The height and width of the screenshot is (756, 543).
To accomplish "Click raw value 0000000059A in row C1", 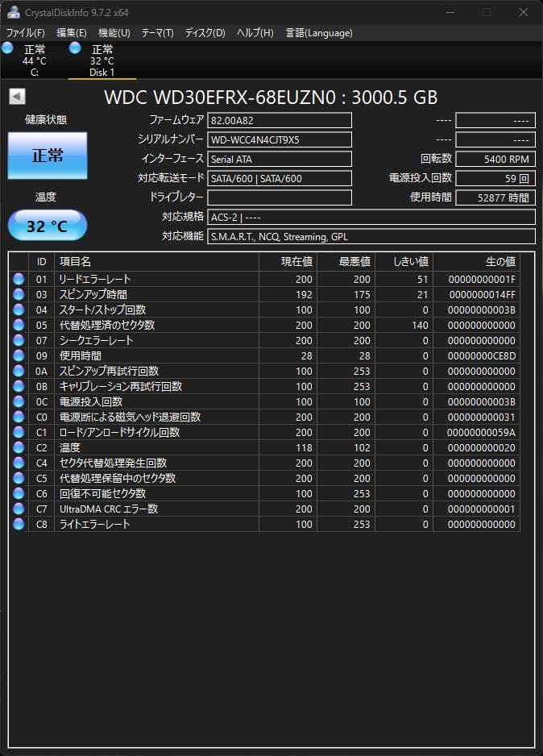I will coord(481,433).
